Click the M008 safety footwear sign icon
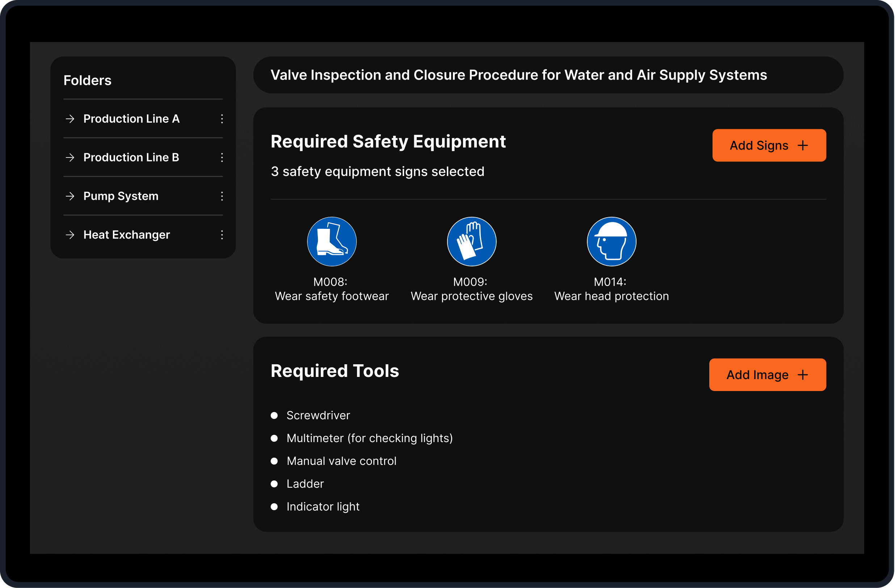Viewport: 895px width, 588px height. 332,241
